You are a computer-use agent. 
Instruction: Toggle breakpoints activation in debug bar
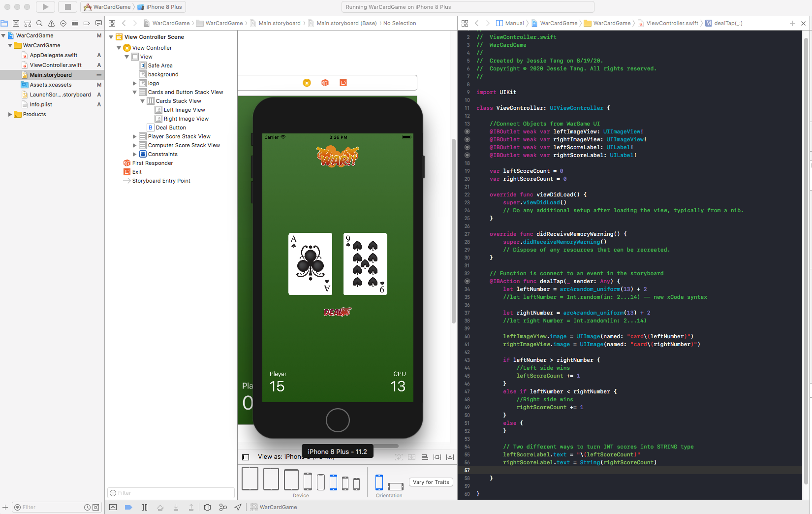128,507
